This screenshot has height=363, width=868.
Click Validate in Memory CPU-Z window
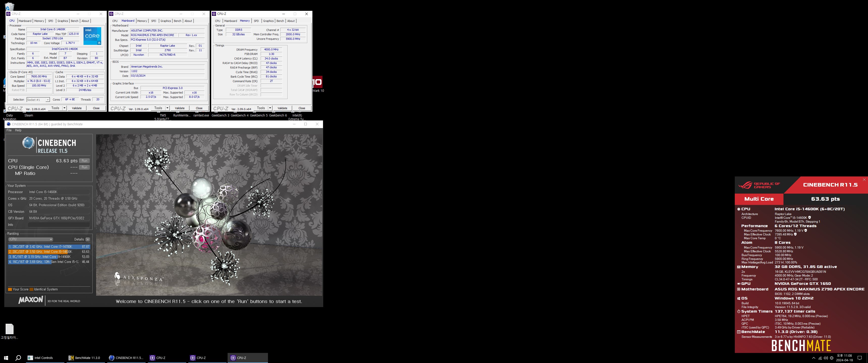coord(282,108)
